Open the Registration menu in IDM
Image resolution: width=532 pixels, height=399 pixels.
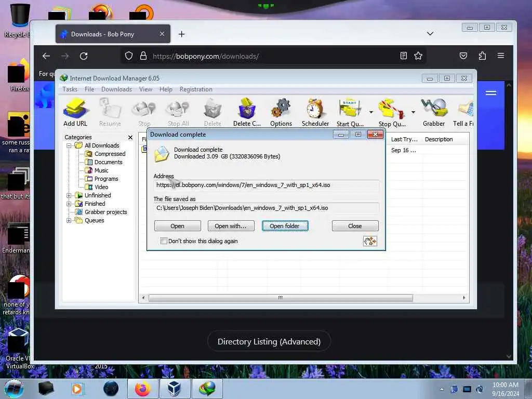[196, 89]
